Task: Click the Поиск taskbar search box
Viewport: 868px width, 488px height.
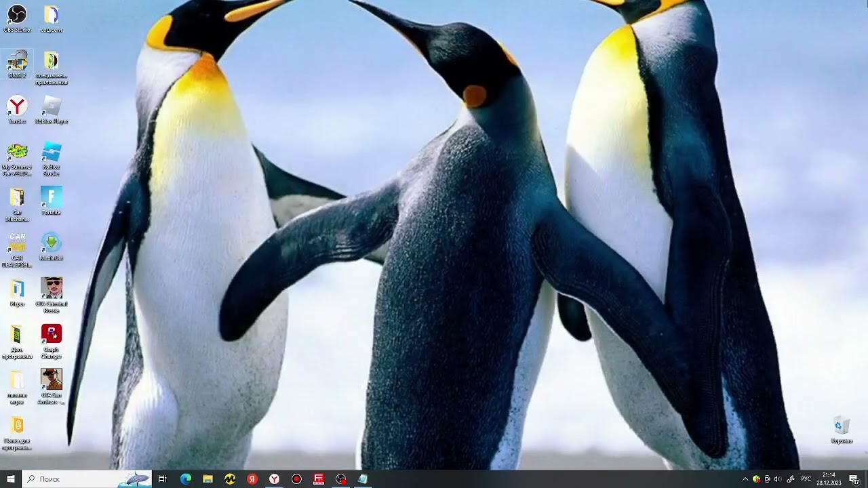Action: click(87, 479)
